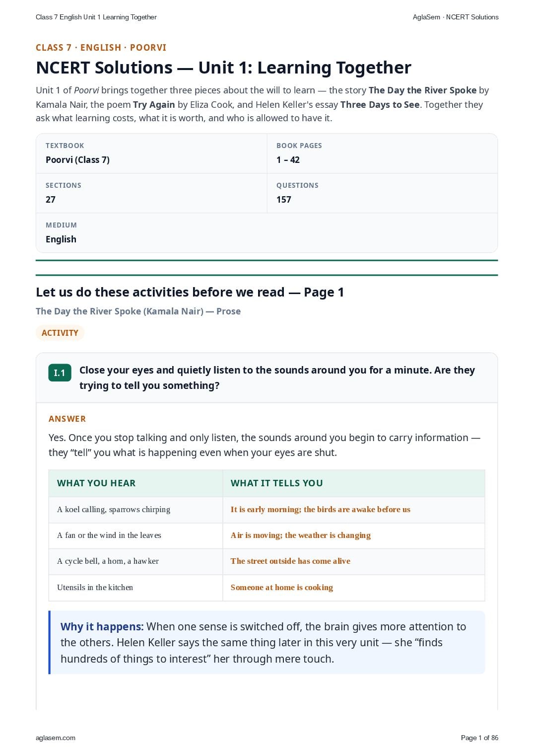Select the Questions count '157'
Screen dimensions: 534x756
click(x=284, y=200)
